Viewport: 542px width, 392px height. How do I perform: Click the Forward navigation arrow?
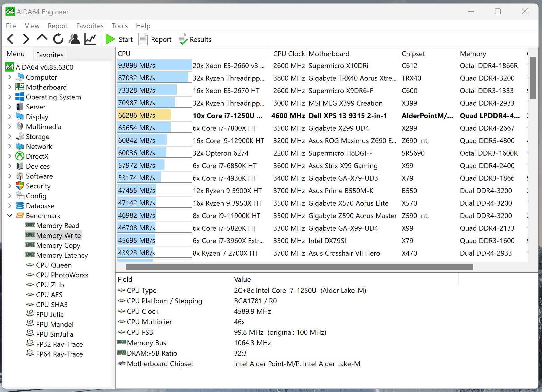26,39
